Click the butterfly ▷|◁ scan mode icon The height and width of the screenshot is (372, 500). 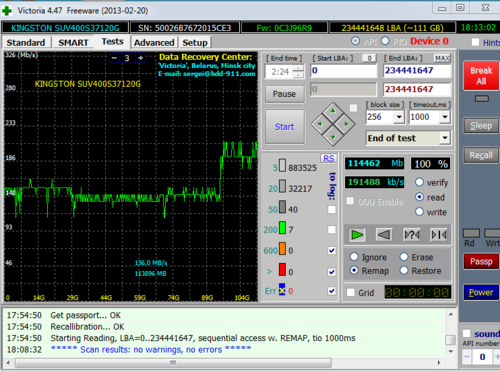pos(439,235)
